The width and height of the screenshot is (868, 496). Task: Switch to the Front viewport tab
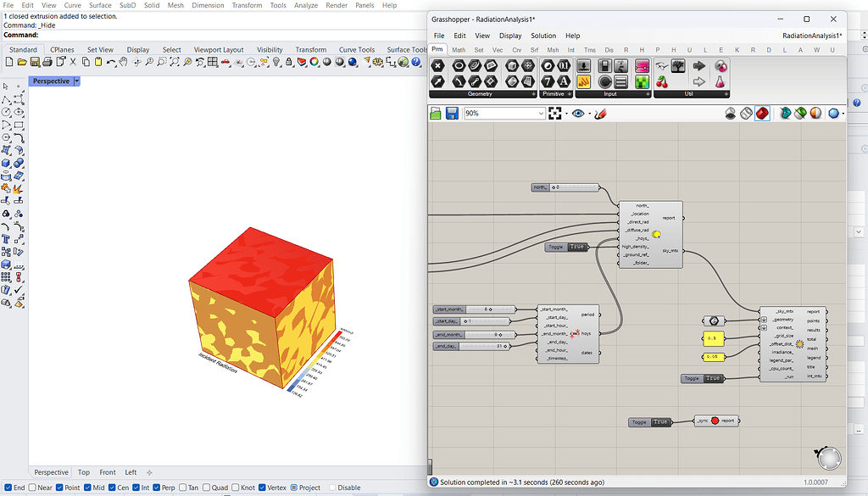pyautogui.click(x=107, y=472)
